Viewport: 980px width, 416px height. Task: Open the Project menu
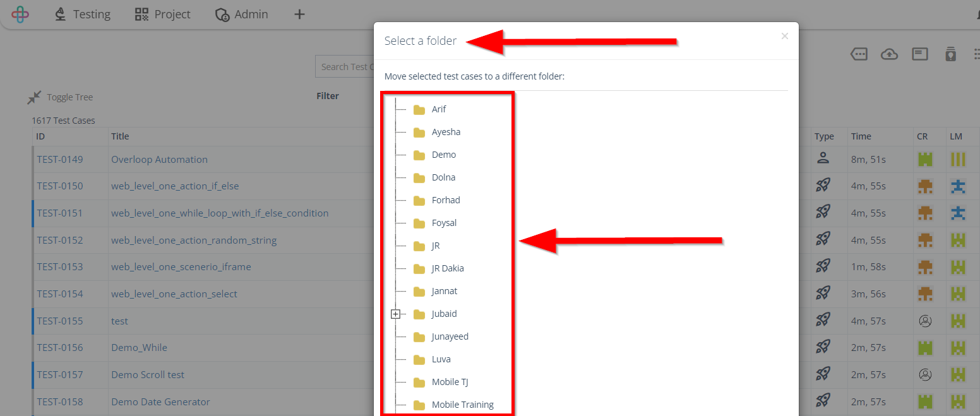pyautogui.click(x=163, y=14)
